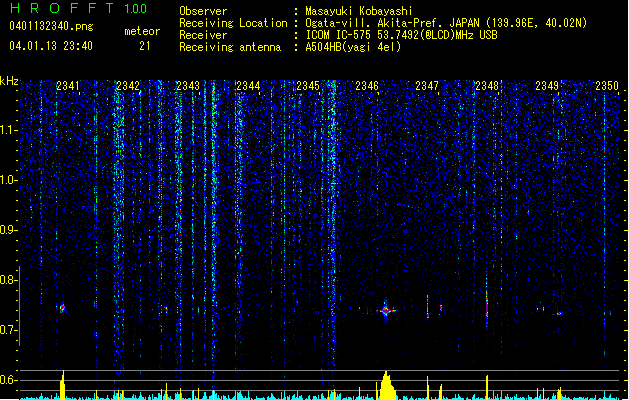Click the Receiving Location label
This screenshot has width=629, height=400.
(x=233, y=23)
